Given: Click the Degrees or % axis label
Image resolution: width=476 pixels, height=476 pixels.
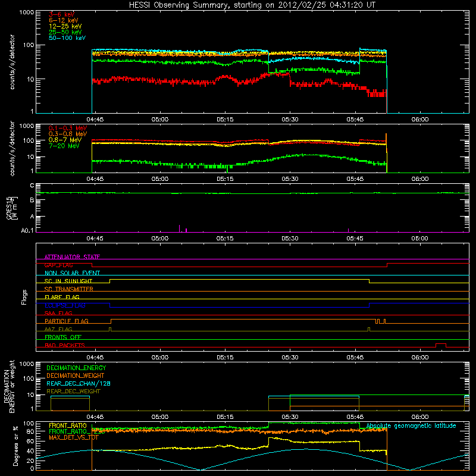Looking at the screenshot, I should point(15,446).
